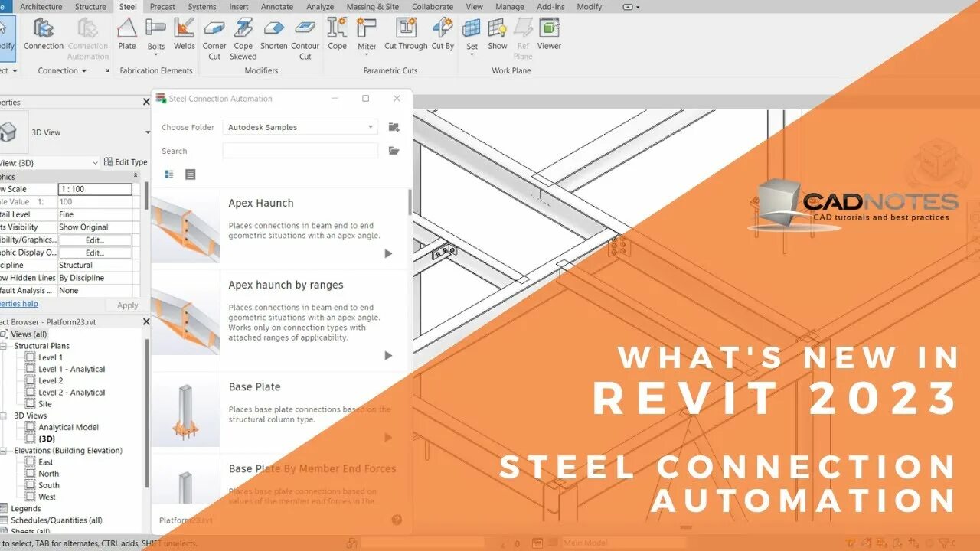Click the Apply button in Properties
This screenshot has width=980, height=551.
pyautogui.click(x=127, y=305)
